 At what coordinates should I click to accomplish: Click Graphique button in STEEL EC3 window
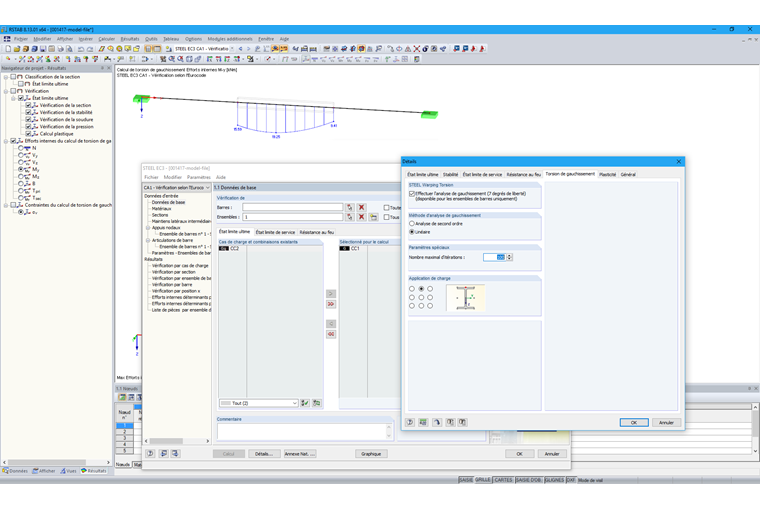point(371,454)
